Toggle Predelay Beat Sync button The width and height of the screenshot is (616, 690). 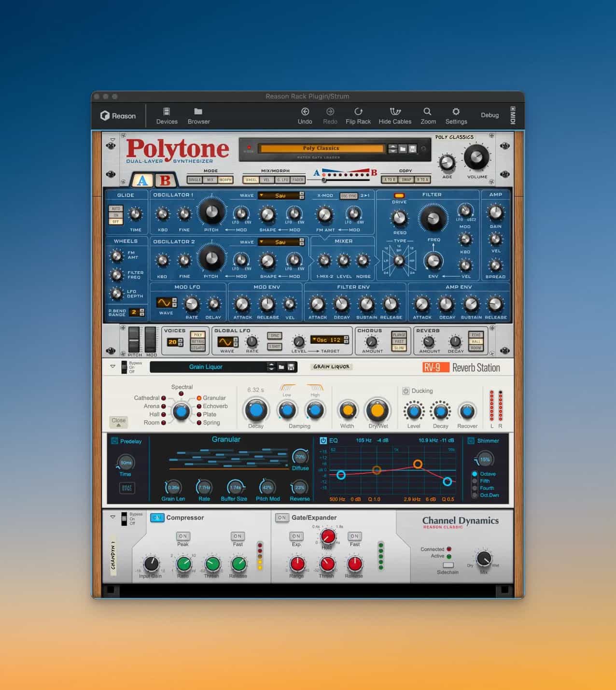[126, 488]
